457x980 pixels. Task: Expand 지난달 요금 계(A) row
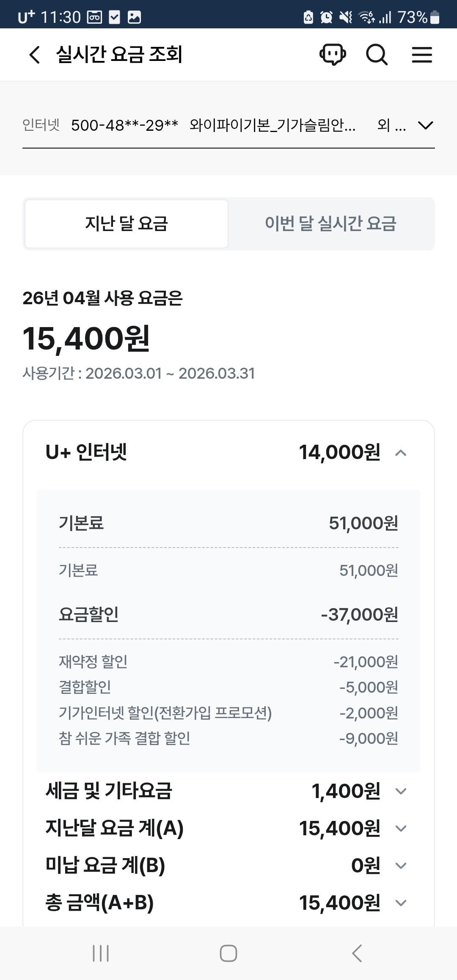click(400, 829)
